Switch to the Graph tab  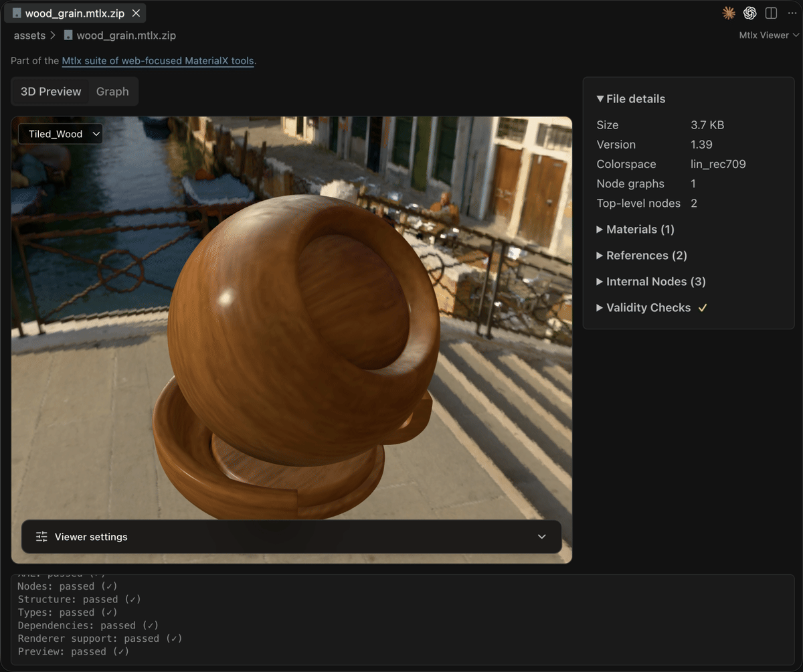112,92
